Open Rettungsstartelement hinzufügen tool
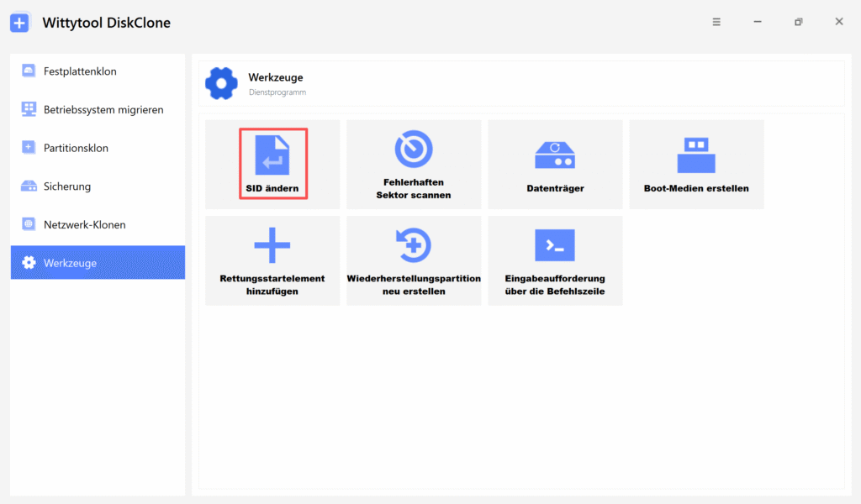 pyautogui.click(x=272, y=260)
